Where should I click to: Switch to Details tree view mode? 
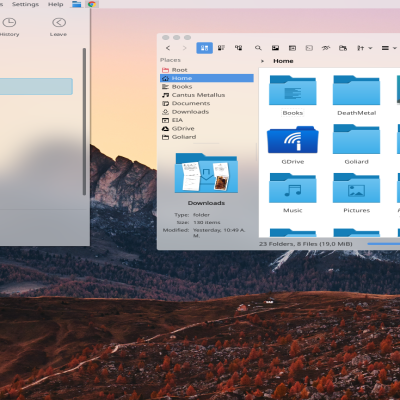point(238,48)
